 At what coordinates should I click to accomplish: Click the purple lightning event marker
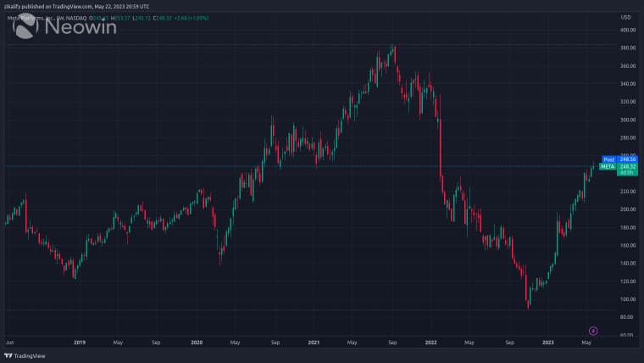coord(593,329)
